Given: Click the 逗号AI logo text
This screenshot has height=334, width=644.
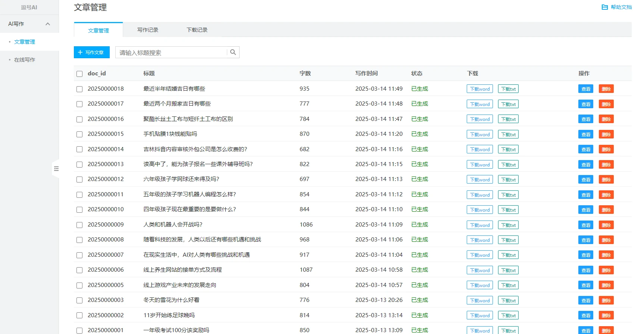Looking at the screenshot, I should pyautogui.click(x=29, y=7).
